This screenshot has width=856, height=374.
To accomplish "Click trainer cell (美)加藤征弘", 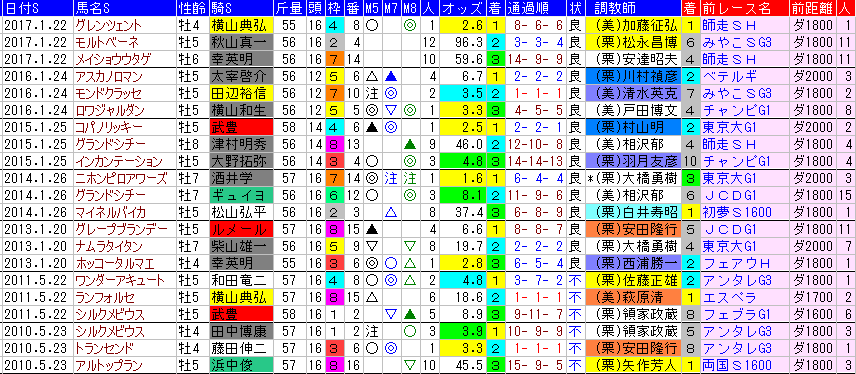I will point(633,25).
